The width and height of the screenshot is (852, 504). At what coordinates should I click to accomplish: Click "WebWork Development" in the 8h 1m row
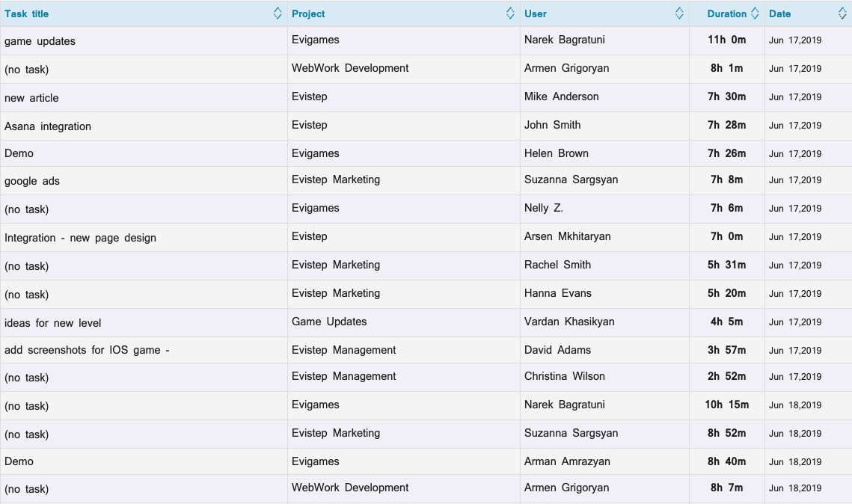pyautogui.click(x=350, y=69)
